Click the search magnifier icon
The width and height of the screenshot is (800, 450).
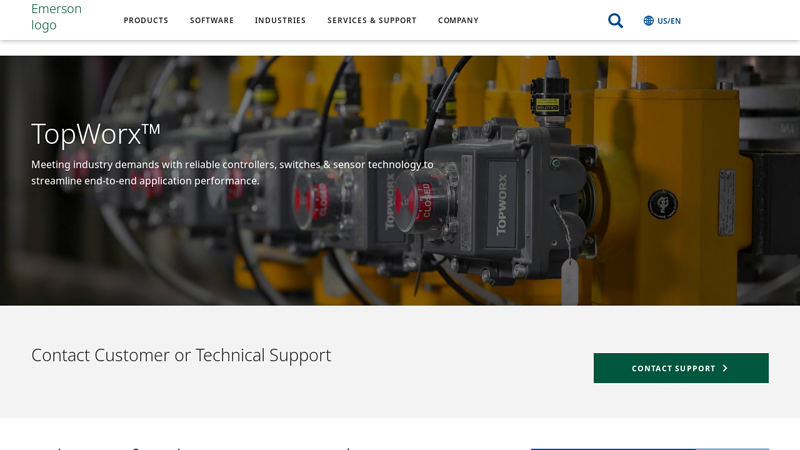[615, 20]
